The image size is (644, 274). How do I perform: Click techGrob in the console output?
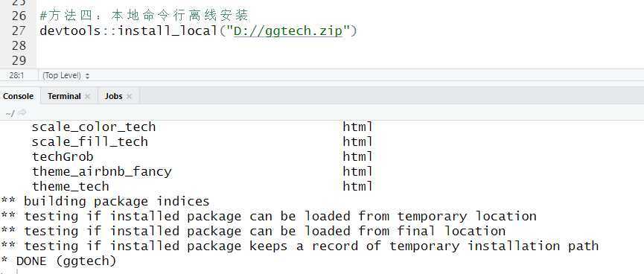(63, 156)
